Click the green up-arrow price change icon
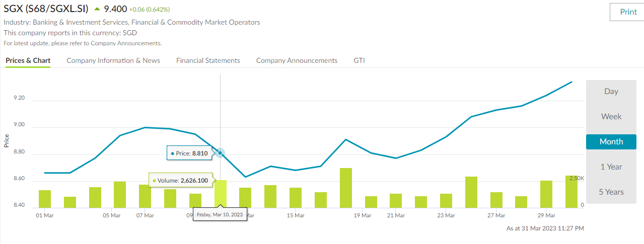644x244 pixels. pos(97,9)
